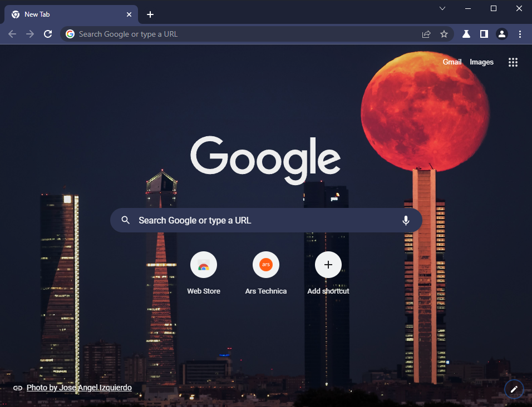The width and height of the screenshot is (532, 407).
Task: Open Chrome Labs flask icon
Action: point(466,34)
